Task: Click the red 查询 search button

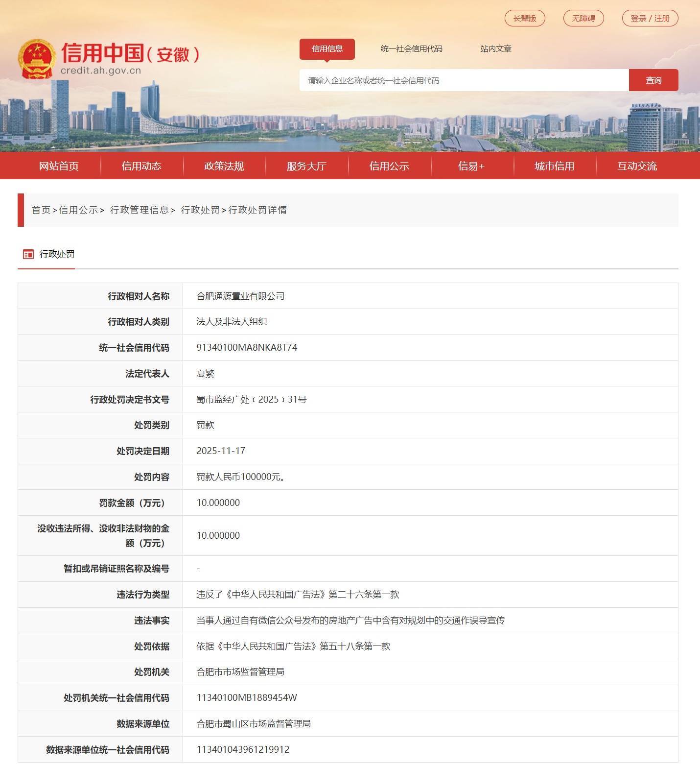Action: 653,80
